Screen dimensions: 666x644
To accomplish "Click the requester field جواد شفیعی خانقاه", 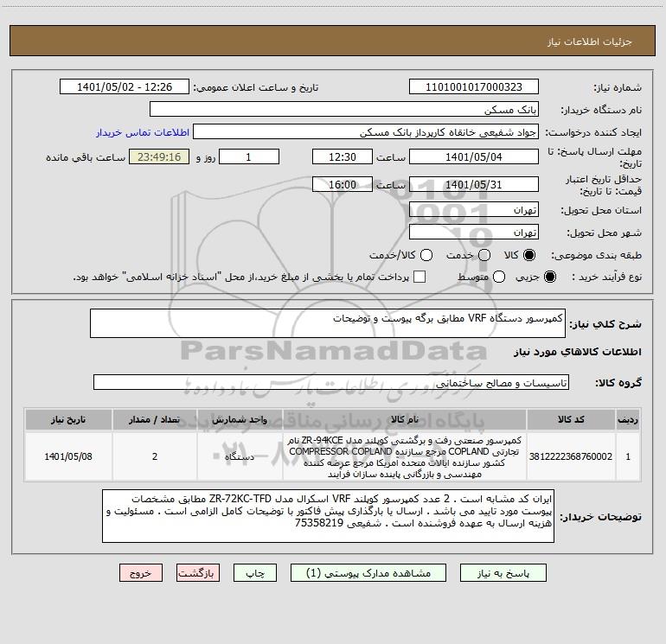I will [x=366, y=131].
